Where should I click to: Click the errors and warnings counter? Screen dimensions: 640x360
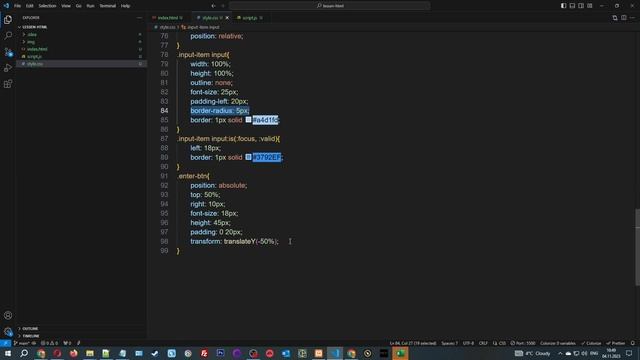pos(49,343)
